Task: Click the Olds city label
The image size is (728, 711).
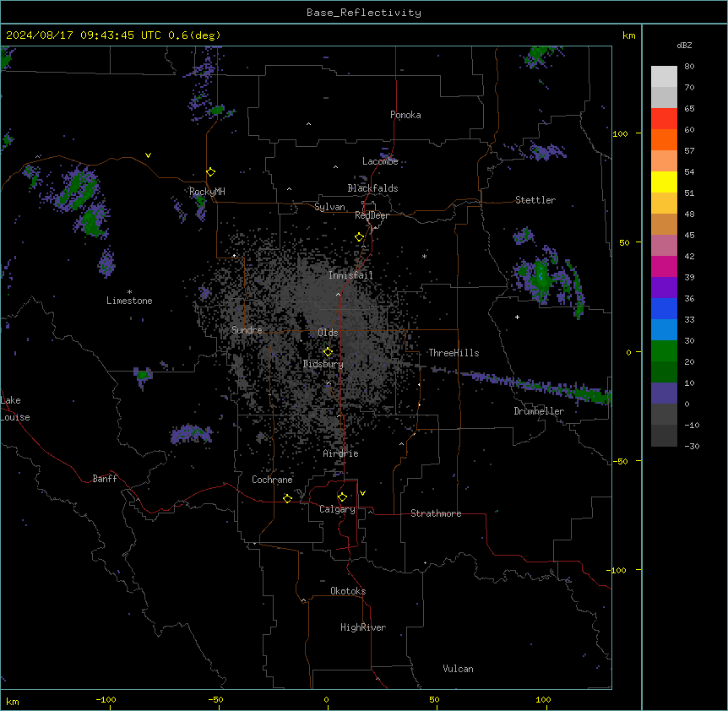Action: [x=328, y=333]
